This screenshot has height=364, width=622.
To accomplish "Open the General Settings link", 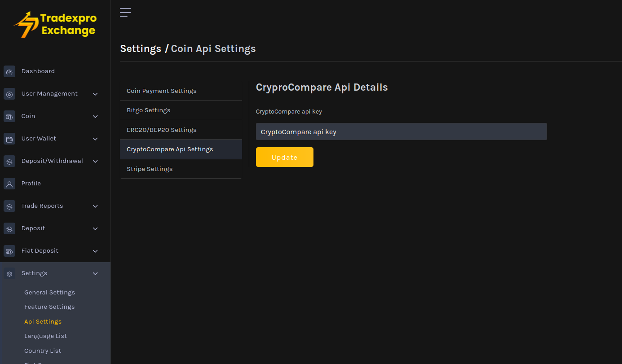I will click(x=49, y=292).
